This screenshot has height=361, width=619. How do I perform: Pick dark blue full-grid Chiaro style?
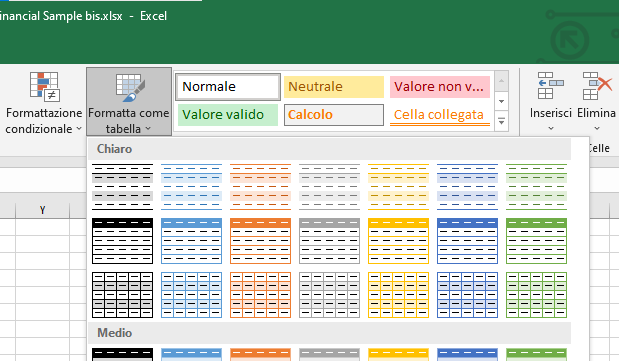point(467,295)
